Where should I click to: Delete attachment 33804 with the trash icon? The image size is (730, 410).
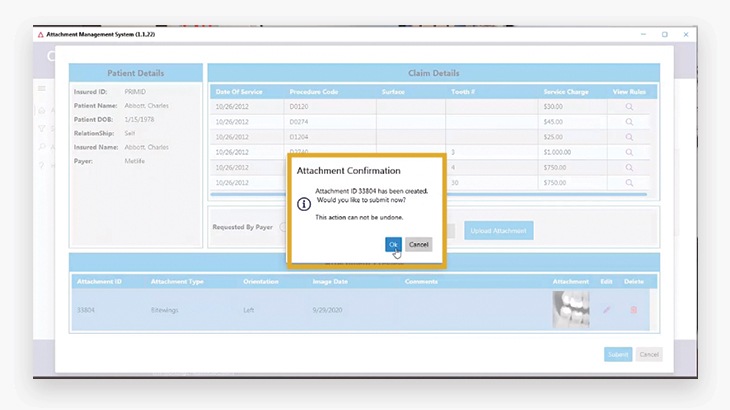coord(633,310)
